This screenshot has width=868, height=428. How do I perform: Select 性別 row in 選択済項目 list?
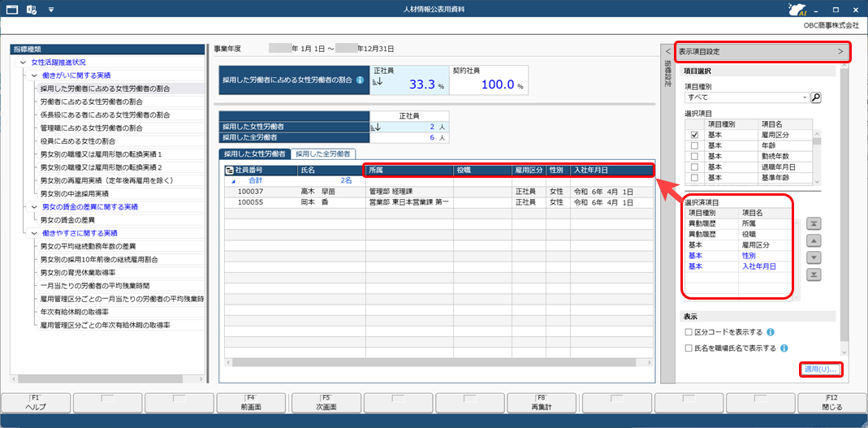(738, 255)
